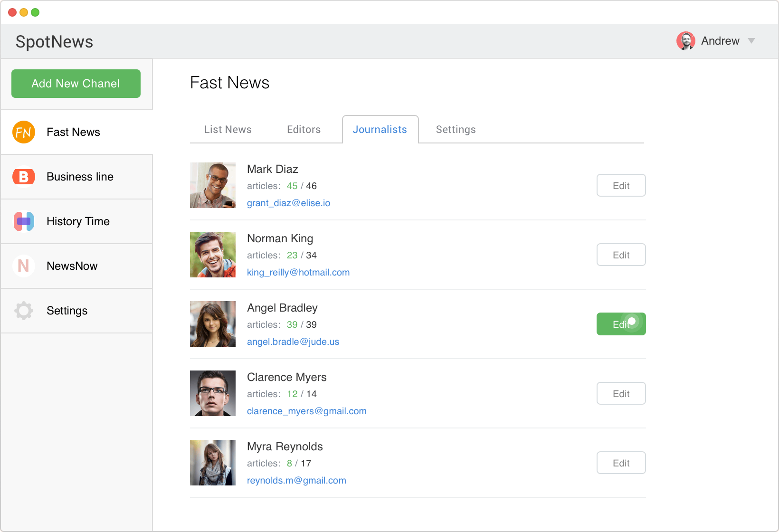Edit Clarence Myers's profile

click(x=621, y=393)
